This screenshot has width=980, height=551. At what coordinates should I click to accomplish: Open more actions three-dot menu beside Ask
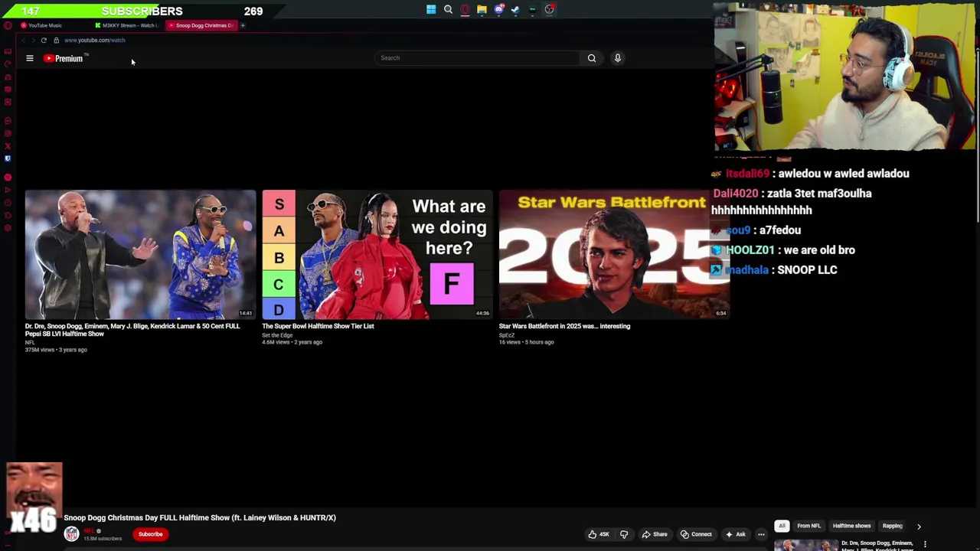pyautogui.click(x=761, y=534)
